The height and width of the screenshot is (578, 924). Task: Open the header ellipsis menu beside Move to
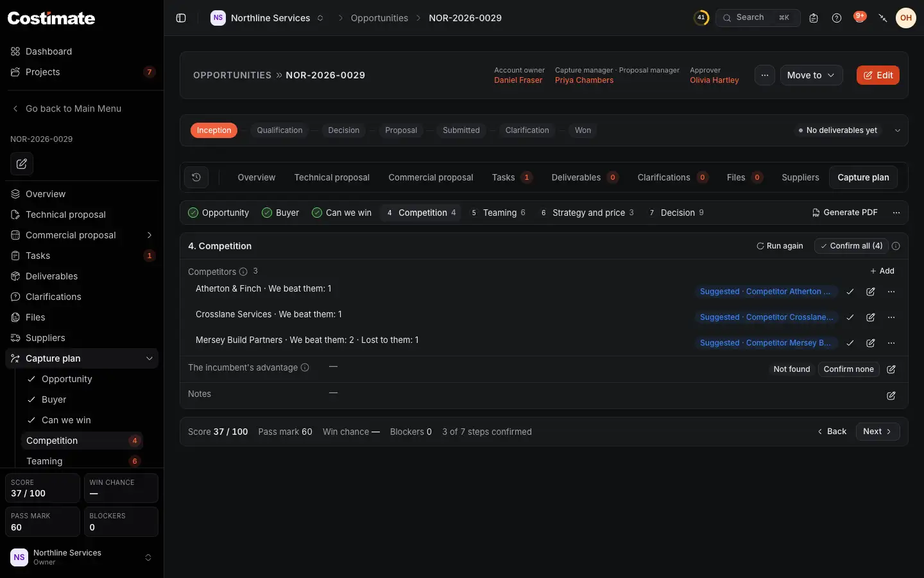(765, 75)
